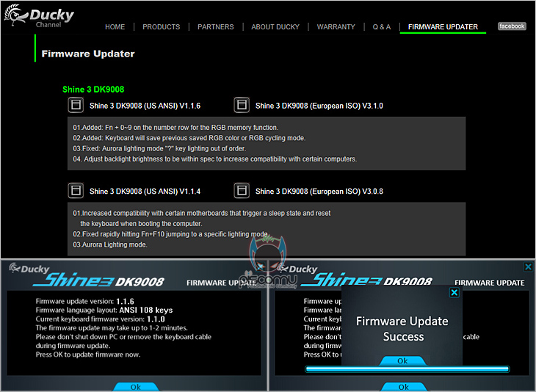This screenshot has height=392, width=536.
Task: Click changelog line "03.Aurora Lighting mode."
Action: tap(110, 244)
